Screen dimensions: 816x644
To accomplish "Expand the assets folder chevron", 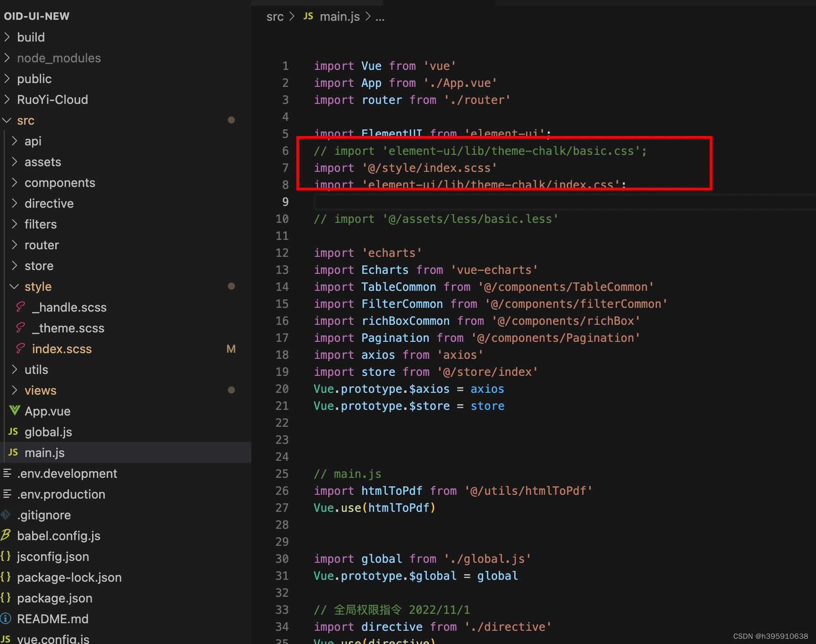I will [x=14, y=161].
